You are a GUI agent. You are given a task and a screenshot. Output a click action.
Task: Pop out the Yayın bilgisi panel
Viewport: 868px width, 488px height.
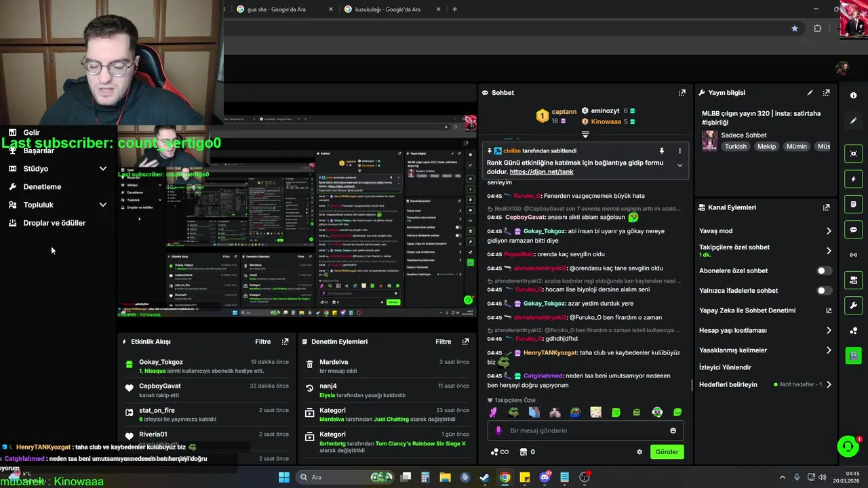pyautogui.click(x=826, y=93)
